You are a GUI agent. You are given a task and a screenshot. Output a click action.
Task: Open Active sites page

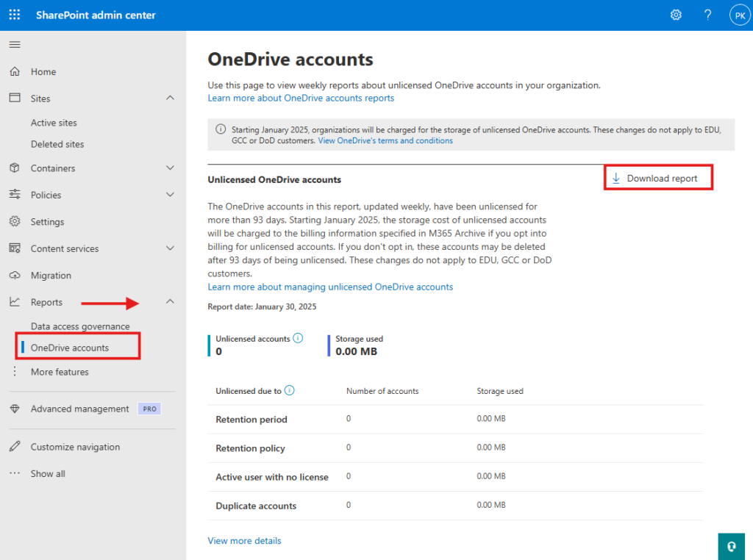(54, 123)
